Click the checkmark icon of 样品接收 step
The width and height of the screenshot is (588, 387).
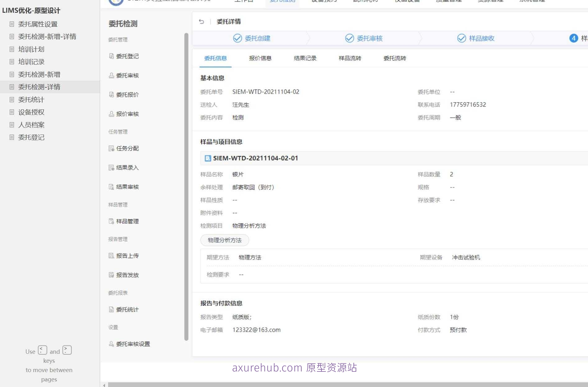tap(462, 38)
